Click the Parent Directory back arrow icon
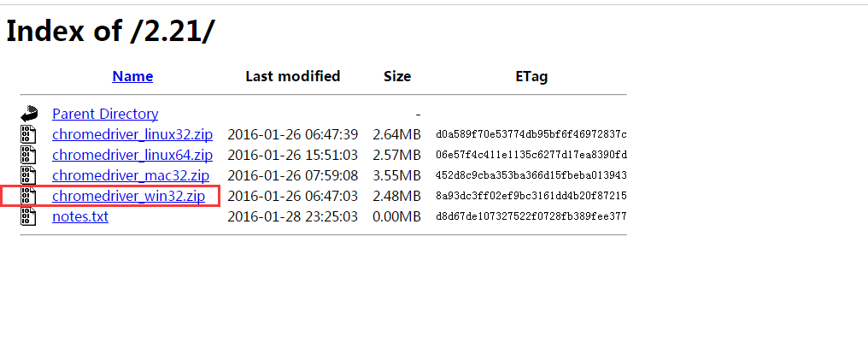The image size is (868, 360). click(x=30, y=114)
